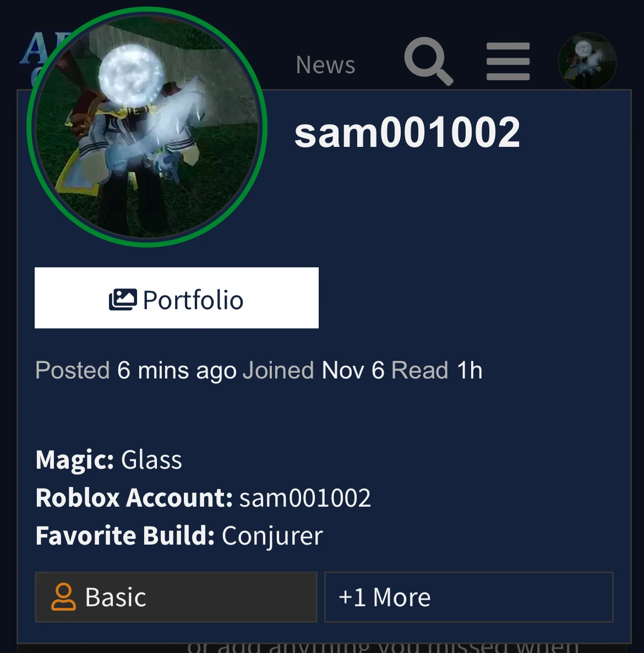644x653 pixels.
Task: Click the Posted 6 mins ago link
Action: pyautogui.click(x=136, y=370)
